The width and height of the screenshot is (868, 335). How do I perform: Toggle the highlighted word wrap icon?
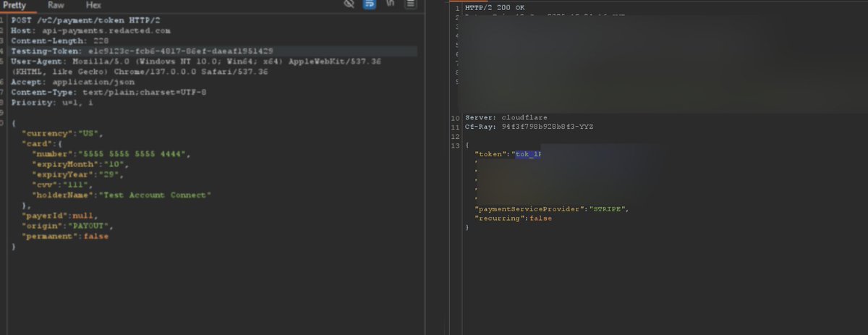(369, 4)
